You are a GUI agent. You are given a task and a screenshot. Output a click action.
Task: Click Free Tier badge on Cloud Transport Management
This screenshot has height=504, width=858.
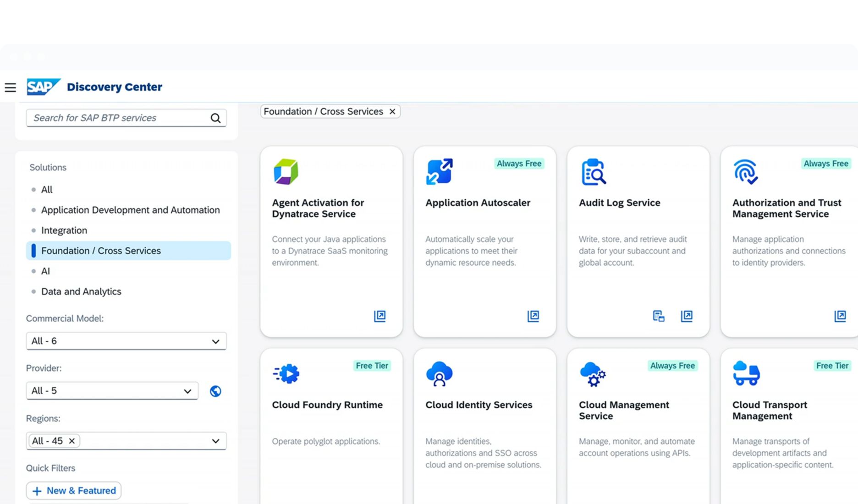[x=832, y=366]
